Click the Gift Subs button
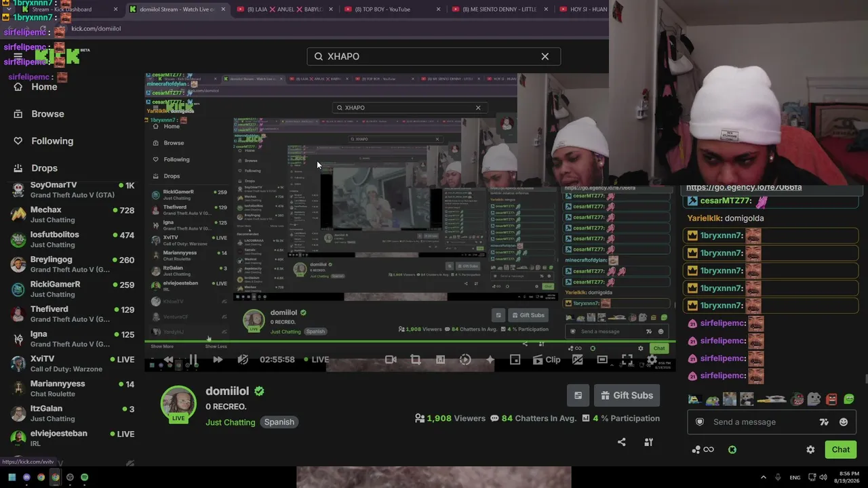Image resolution: width=868 pixels, height=488 pixels. pyautogui.click(x=627, y=396)
